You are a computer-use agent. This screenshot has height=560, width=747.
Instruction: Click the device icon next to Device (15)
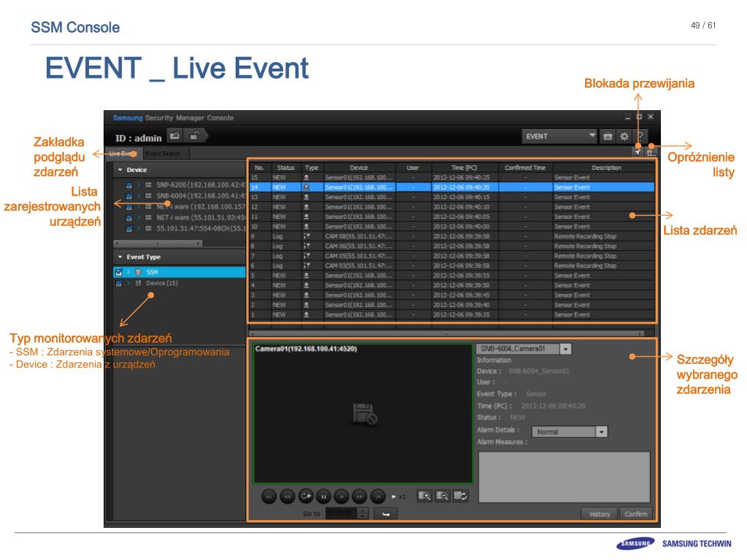138,283
